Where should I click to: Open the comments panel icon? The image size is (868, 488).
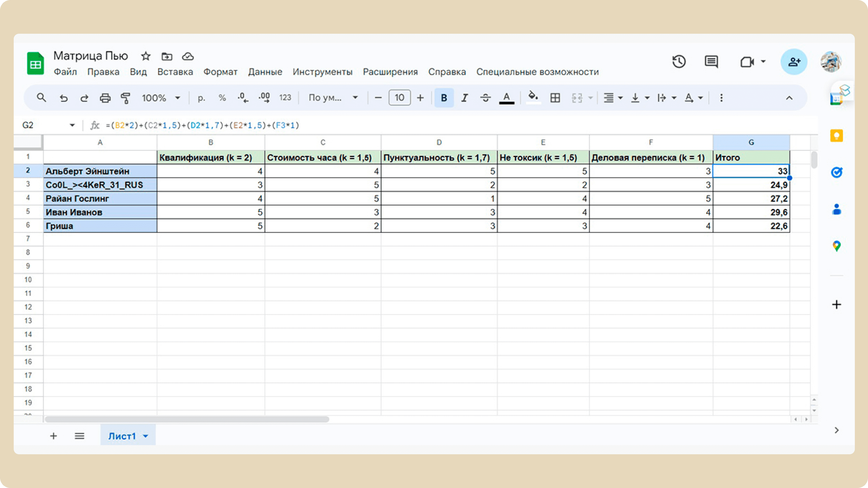pos(711,62)
